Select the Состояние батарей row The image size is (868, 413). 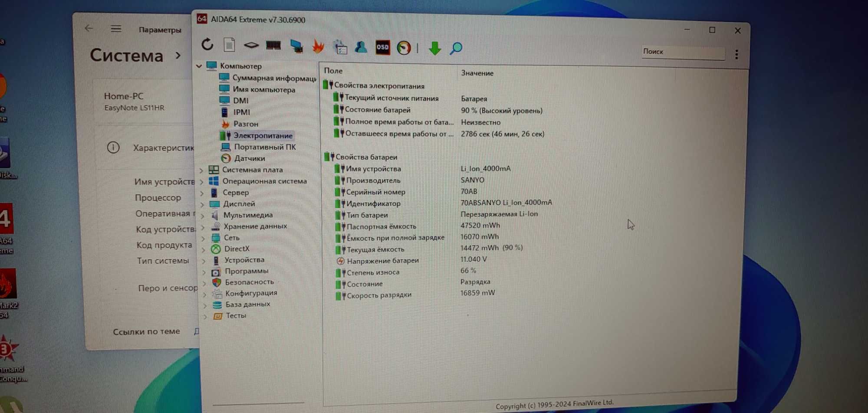click(438, 110)
